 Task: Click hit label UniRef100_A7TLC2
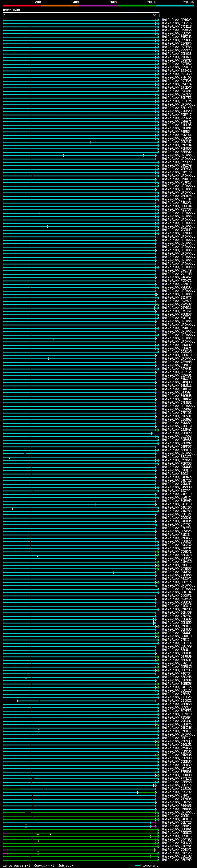pyautogui.click(x=176, y=778)
